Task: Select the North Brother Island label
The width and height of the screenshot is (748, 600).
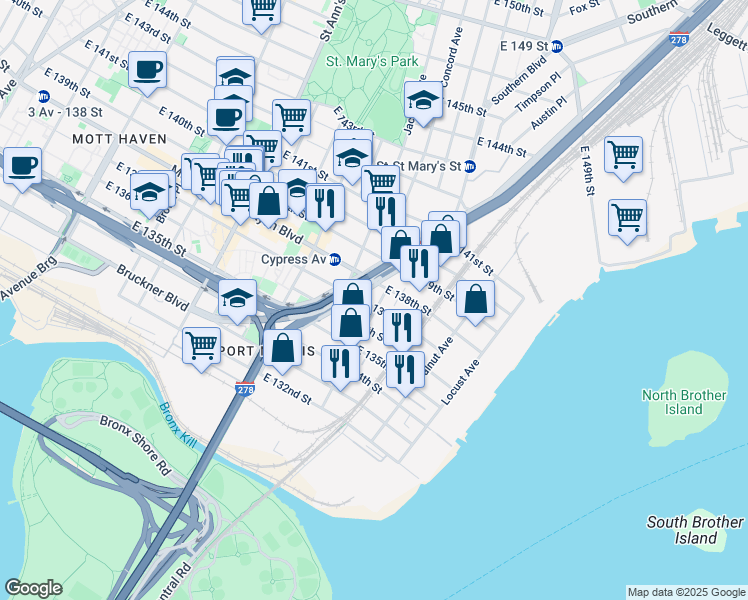Action: click(684, 402)
